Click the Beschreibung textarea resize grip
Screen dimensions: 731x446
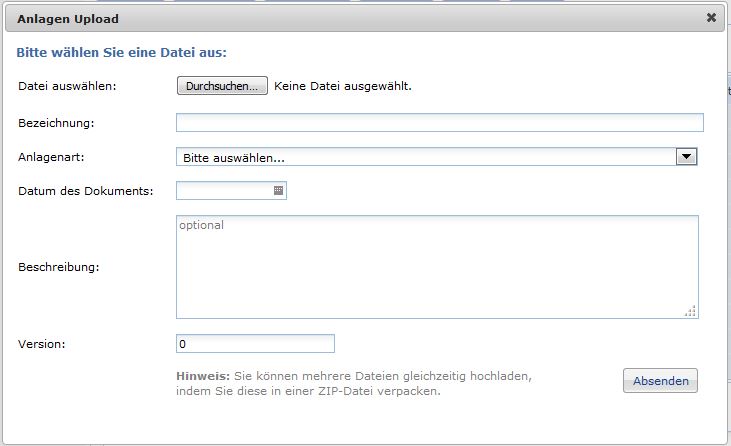690,311
